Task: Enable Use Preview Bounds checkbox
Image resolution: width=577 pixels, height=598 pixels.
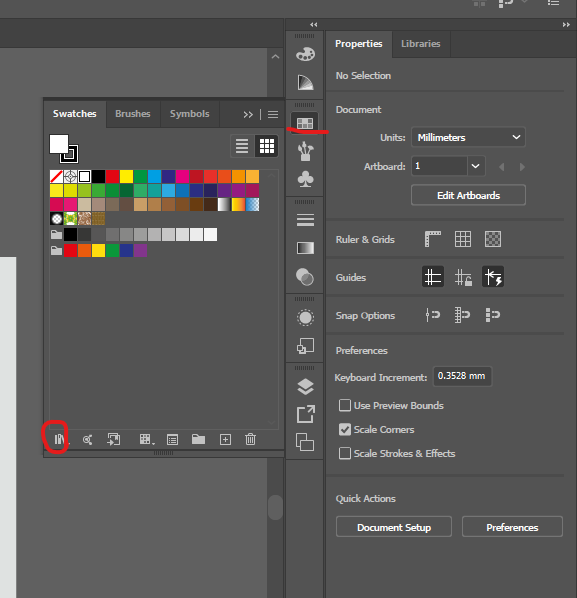Action: pos(345,405)
